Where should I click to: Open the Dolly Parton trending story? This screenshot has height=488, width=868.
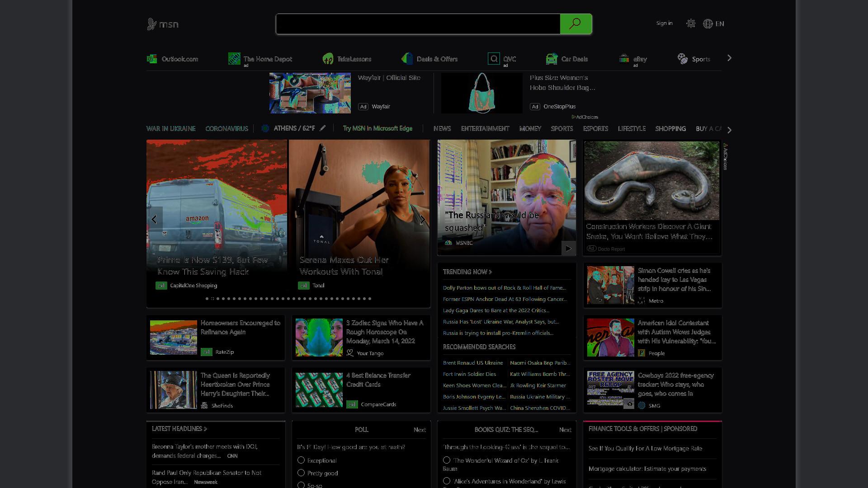[x=505, y=287]
